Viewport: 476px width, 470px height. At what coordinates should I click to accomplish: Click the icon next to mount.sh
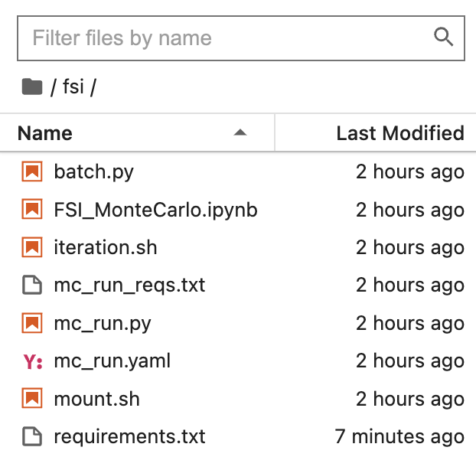(31, 399)
